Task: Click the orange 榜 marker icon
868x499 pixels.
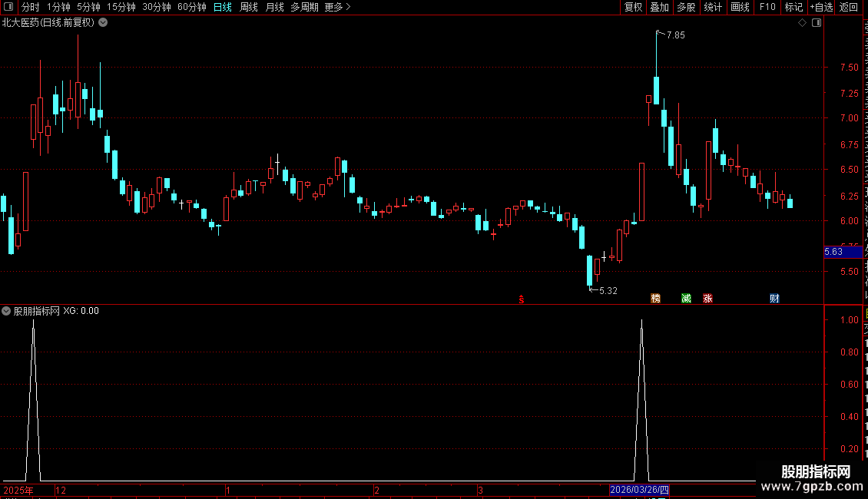Action: [655, 298]
